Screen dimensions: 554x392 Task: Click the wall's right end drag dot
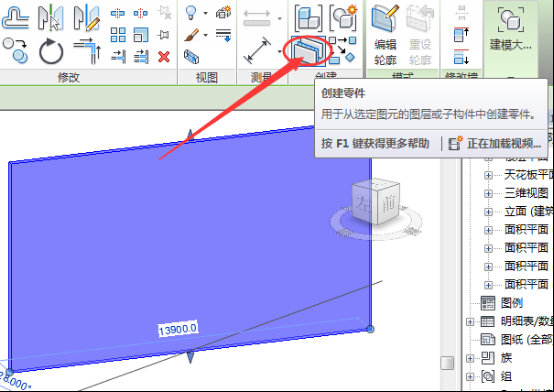pyautogui.click(x=370, y=329)
